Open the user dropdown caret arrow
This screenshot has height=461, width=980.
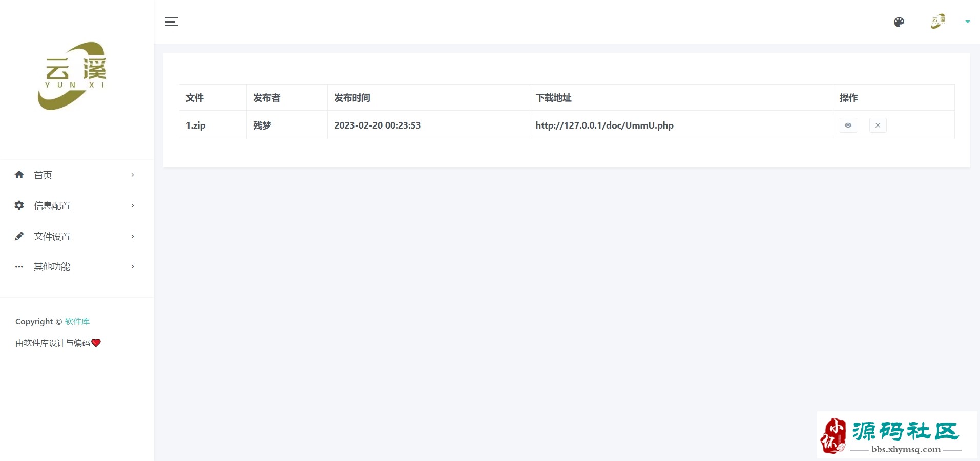click(968, 22)
